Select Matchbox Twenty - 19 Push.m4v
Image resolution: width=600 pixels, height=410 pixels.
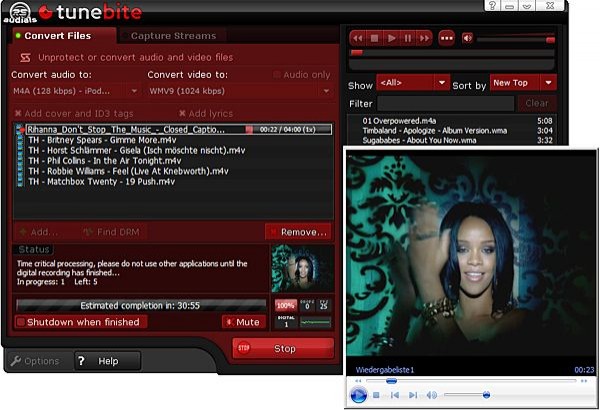pyautogui.click(x=101, y=181)
